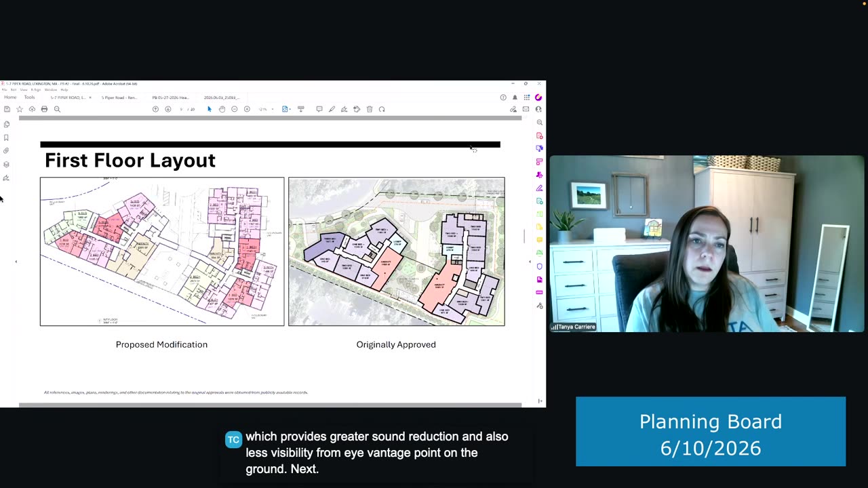Screen dimensions: 868x488
Task: Click the help question mark icon
Action: point(503,98)
